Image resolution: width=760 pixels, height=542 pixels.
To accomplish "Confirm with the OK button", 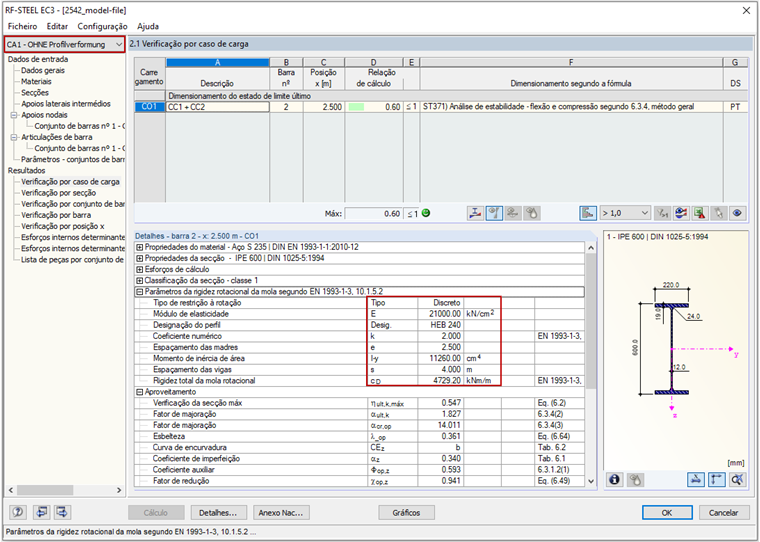I will click(667, 512).
